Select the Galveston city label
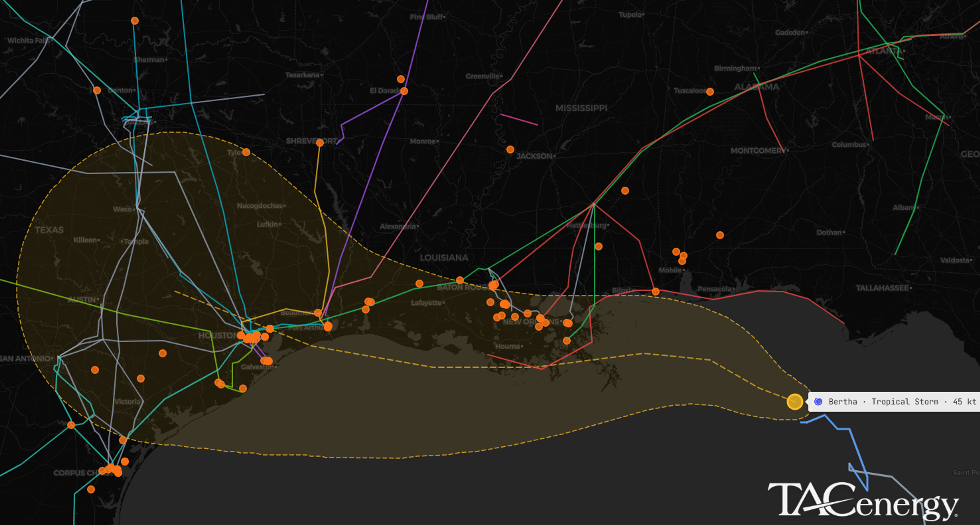The image size is (980, 525). pos(257,367)
